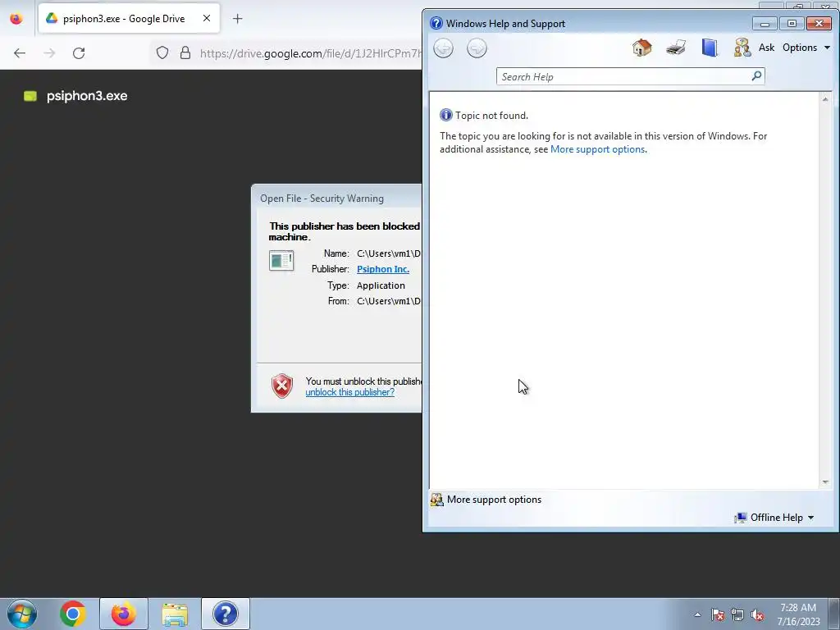Click the site padlock security icon
The height and width of the screenshot is (630, 840).
click(185, 53)
